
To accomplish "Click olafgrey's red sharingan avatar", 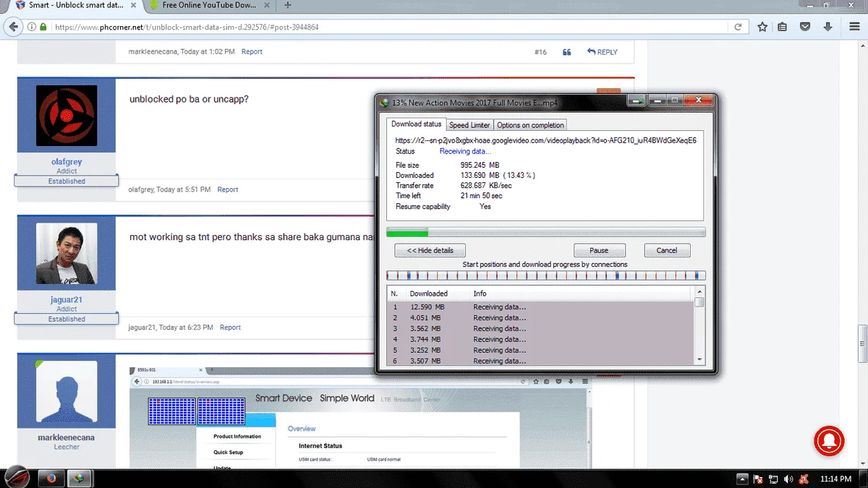I will pyautogui.click(x=67, y=116).
